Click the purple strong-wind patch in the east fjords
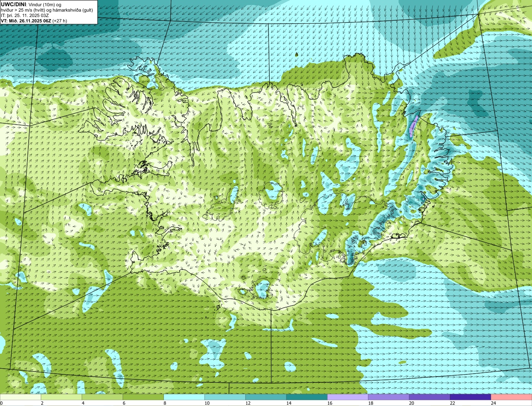Screen dimensions: 532x406 (414, 126)
